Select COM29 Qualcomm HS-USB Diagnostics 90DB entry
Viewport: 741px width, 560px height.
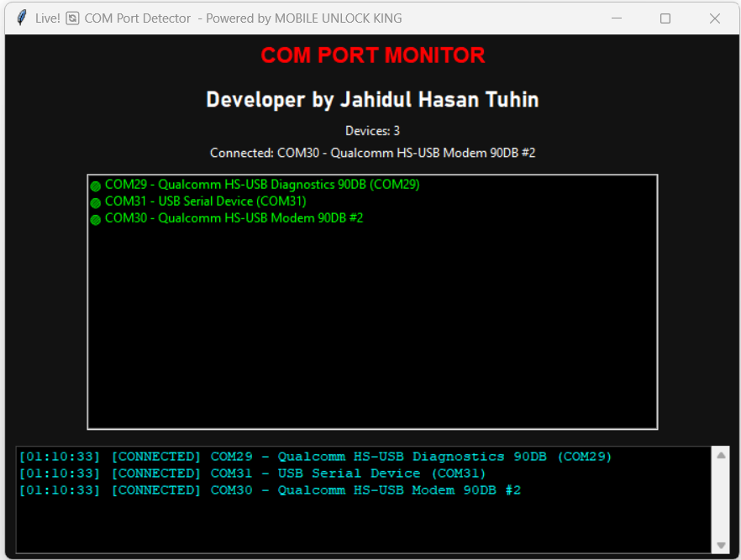point(262,185)
